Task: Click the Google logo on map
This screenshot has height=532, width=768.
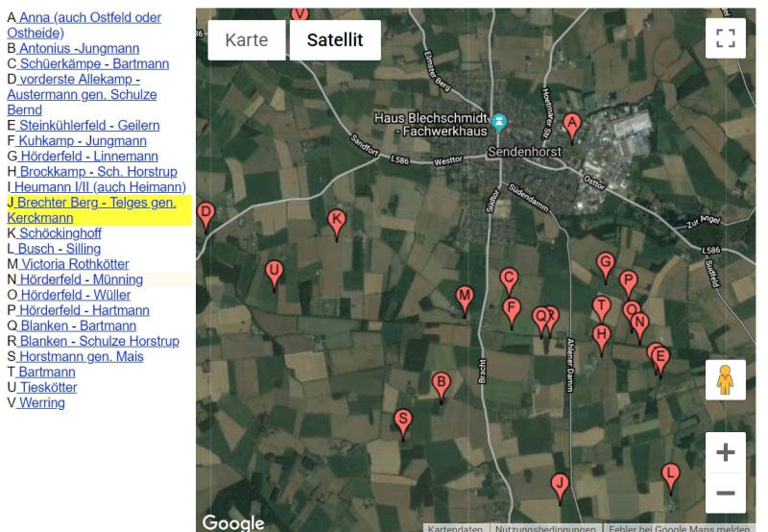Action: click(233, 522)
